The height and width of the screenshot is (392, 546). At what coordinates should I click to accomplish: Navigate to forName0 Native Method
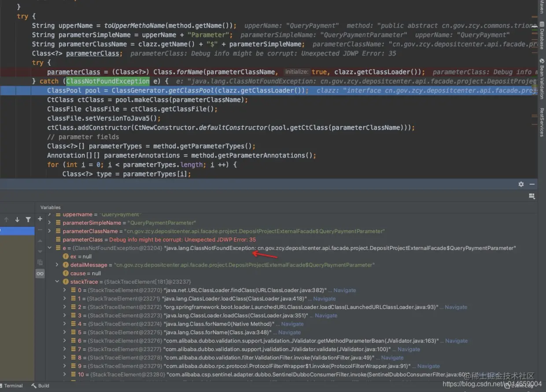pos(292,324)
